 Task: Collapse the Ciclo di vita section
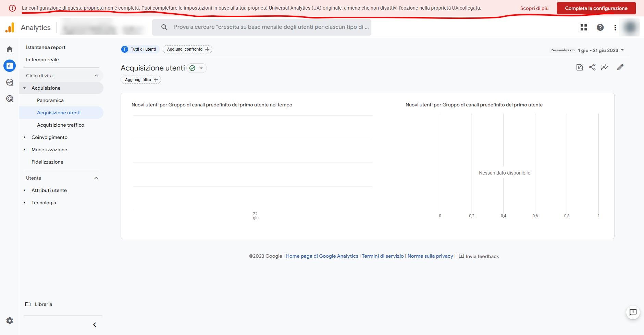point(96,75)
